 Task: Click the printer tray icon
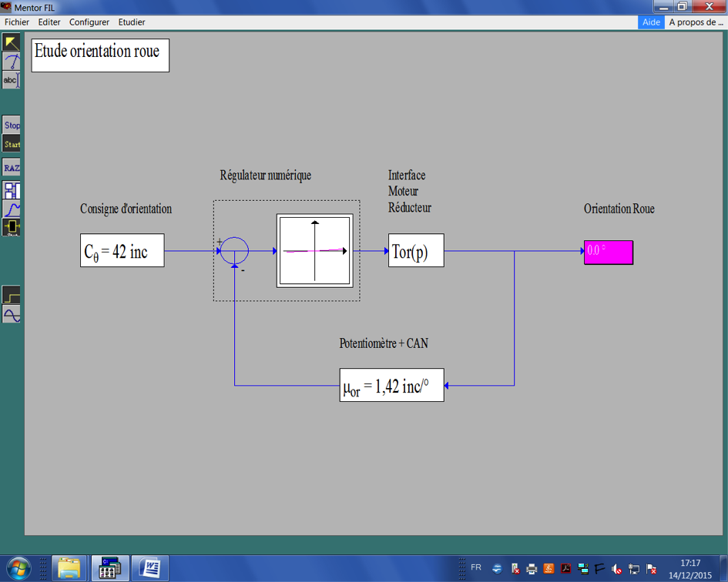pyautogui.click(x=532, y=569)
